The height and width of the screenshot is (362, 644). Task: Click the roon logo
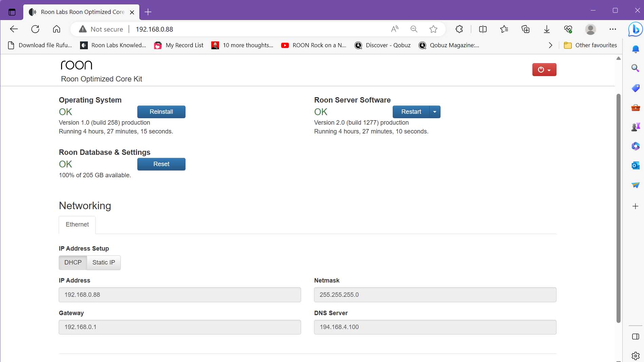pyautogui.click(x=76, y=65)
